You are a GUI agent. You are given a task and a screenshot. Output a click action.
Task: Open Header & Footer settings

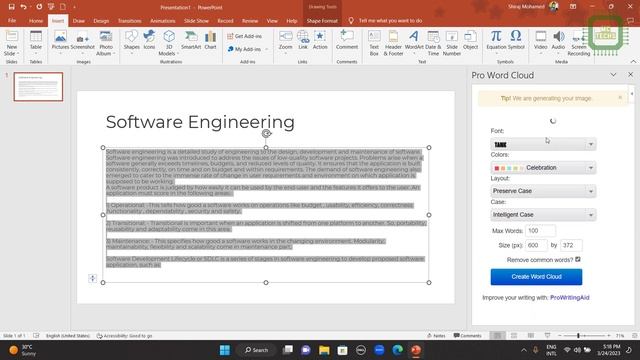point(393,43)
